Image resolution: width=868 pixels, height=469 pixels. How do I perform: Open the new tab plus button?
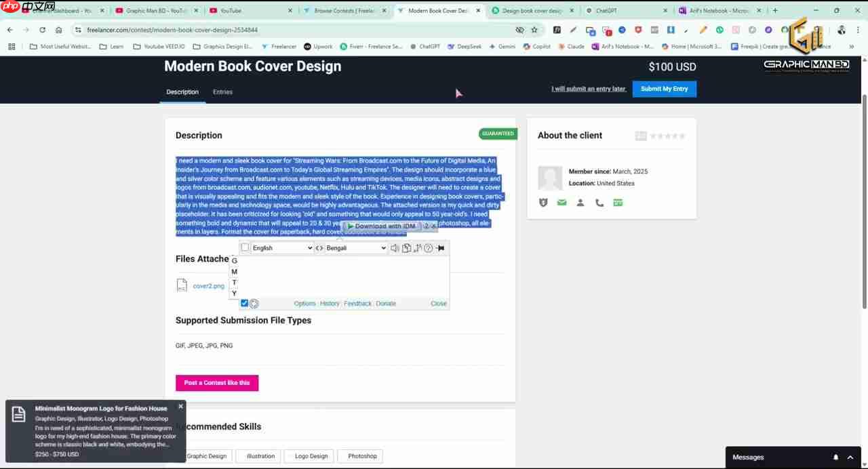775,11
